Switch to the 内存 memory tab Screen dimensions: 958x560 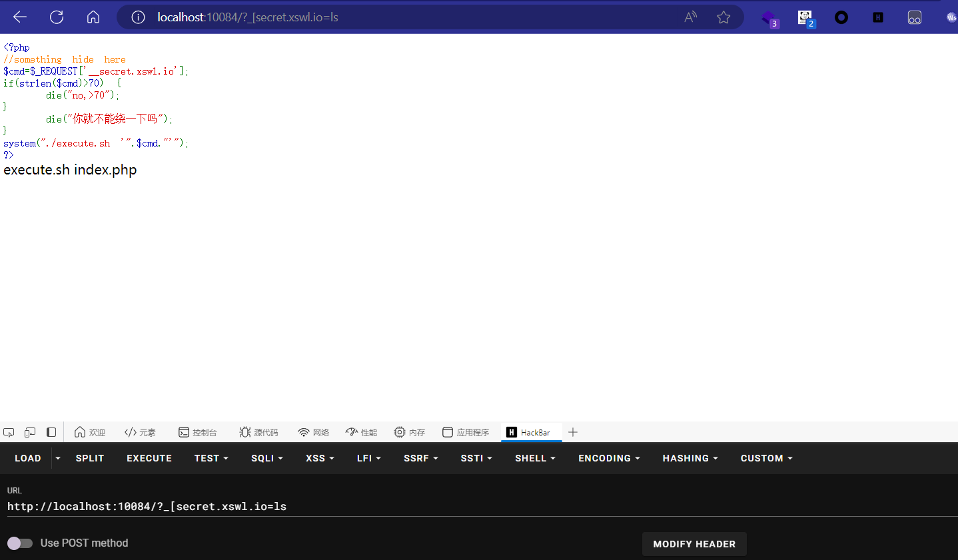click(x=410, y=432)
